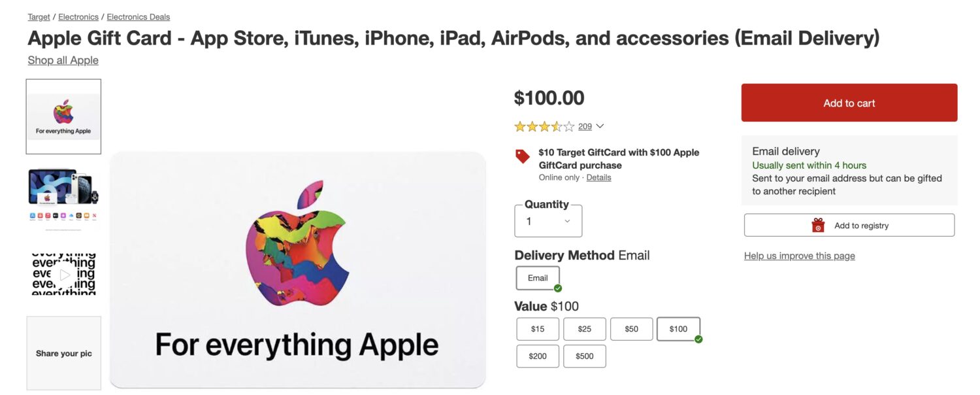The image size is (980, 395).
Task: Select the $15 value option
Action: pyautogui.click(x=537, y=328)
